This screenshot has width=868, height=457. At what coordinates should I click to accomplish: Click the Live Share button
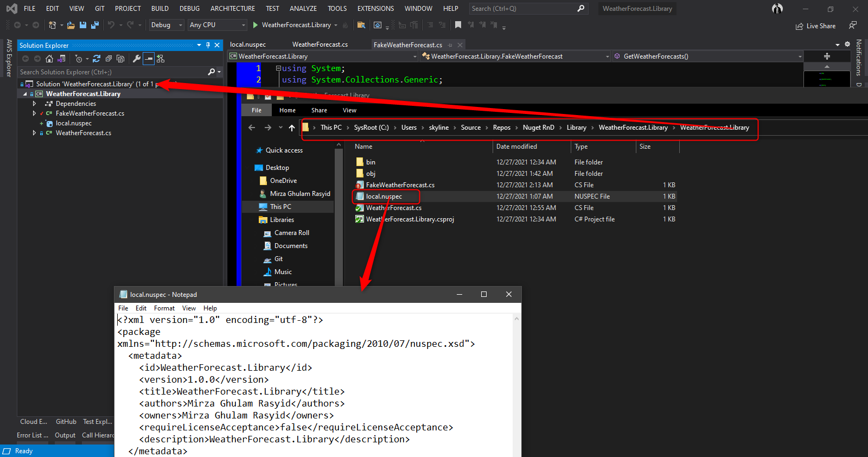click(x=815, y=26)
